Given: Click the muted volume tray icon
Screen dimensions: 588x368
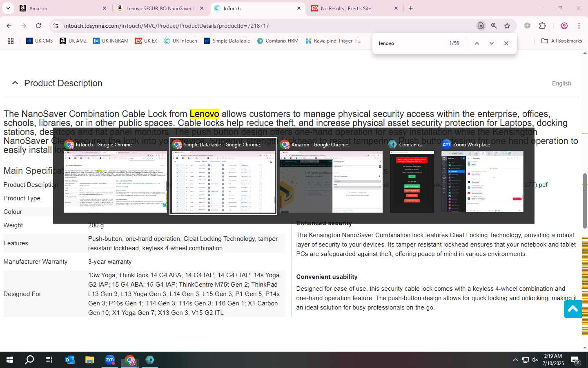Looking at the screenshot, I should click(x=535, y=360).
